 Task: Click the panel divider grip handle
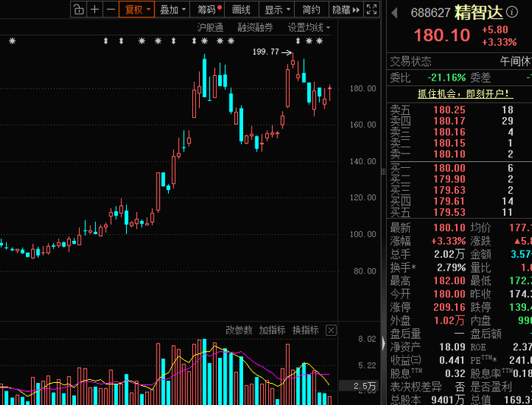[383, 172]
